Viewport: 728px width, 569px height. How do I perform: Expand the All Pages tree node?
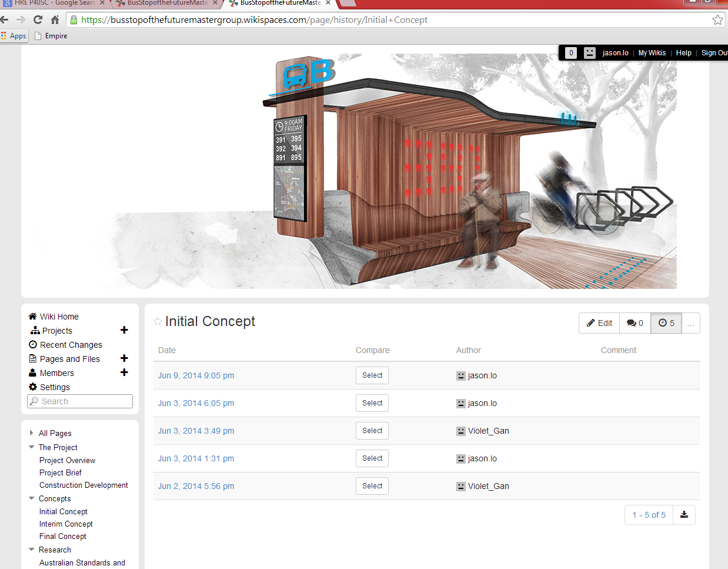[31, 433]
